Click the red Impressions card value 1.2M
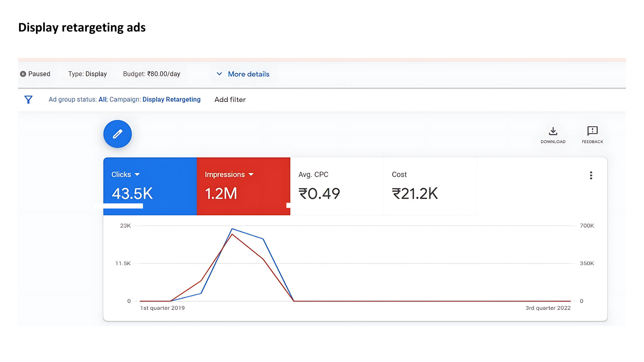Viewport: 644px width, 362px height. pos(221,193)
